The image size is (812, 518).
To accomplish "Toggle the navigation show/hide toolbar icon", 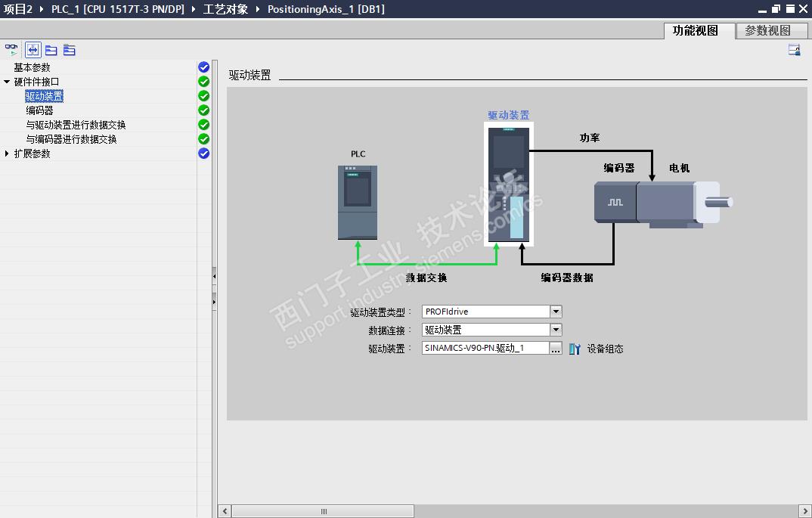I will click(33, 50).
